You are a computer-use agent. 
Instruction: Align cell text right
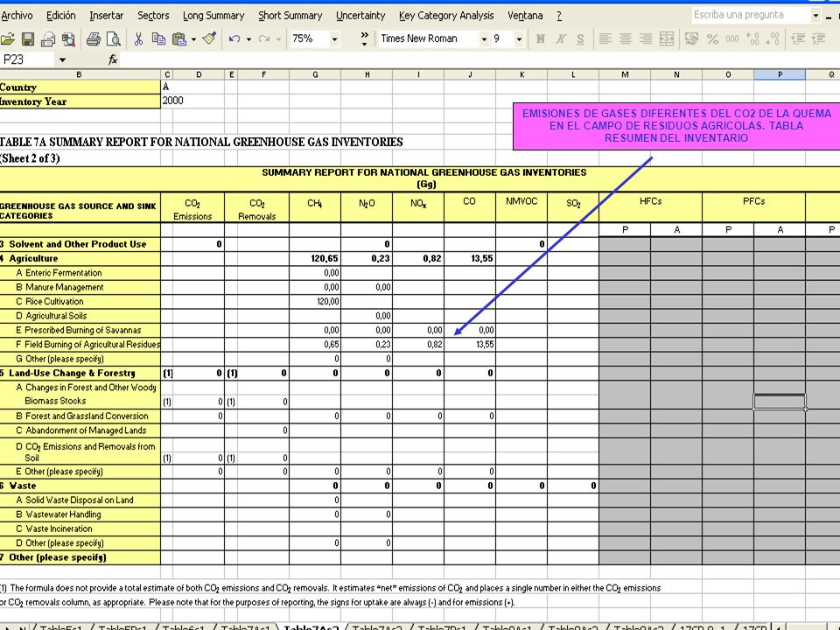pyautogui.click(x=646, y=38)
